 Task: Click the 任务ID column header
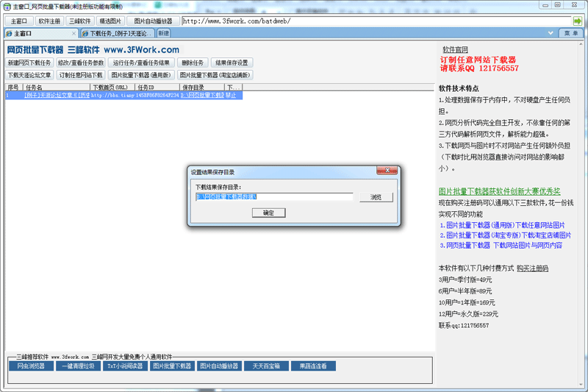[x=157, y=87]
